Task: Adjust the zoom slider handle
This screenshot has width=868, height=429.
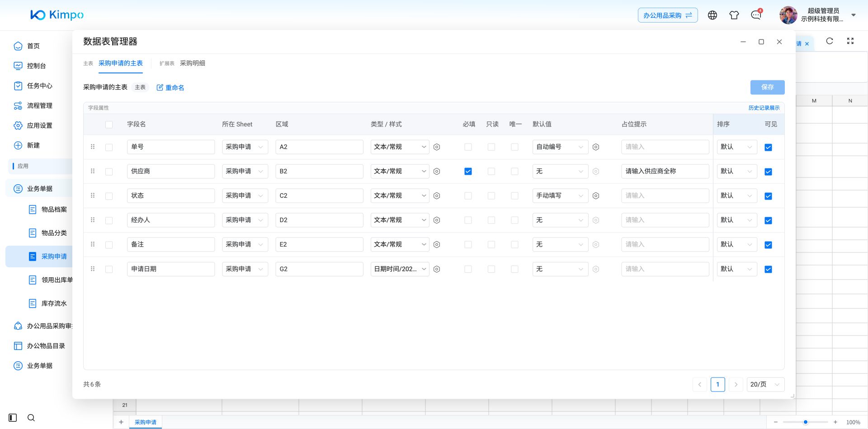Action: (x=806, y=422)
